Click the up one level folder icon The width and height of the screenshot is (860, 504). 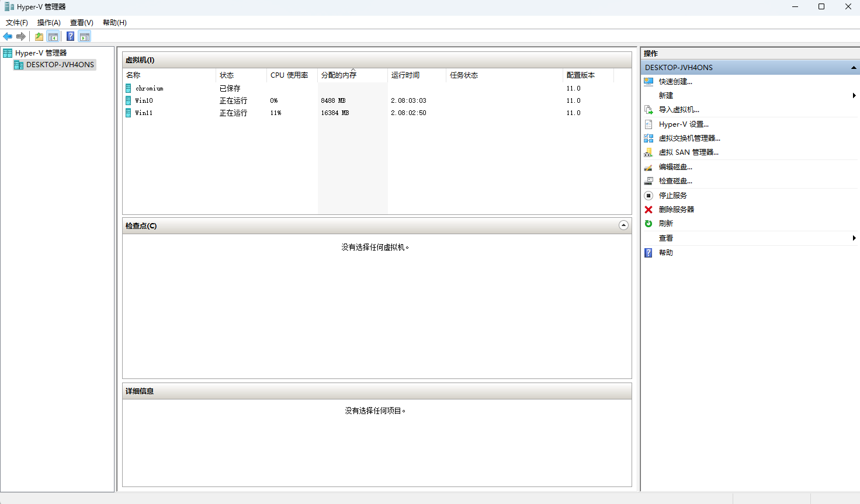(x=39, y=36)
